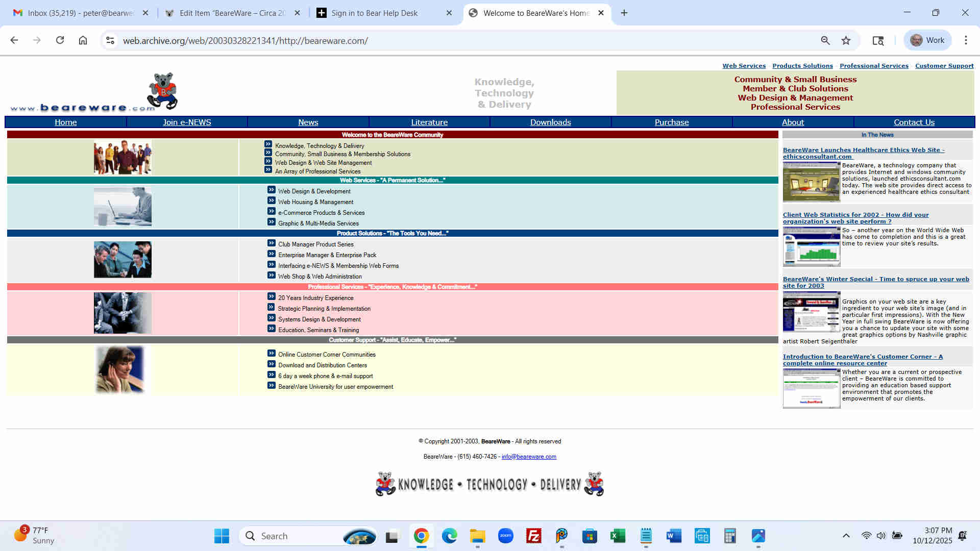Click arrow icon beside Club Manager Product Series
980x551 pixels.
point(271,243)
